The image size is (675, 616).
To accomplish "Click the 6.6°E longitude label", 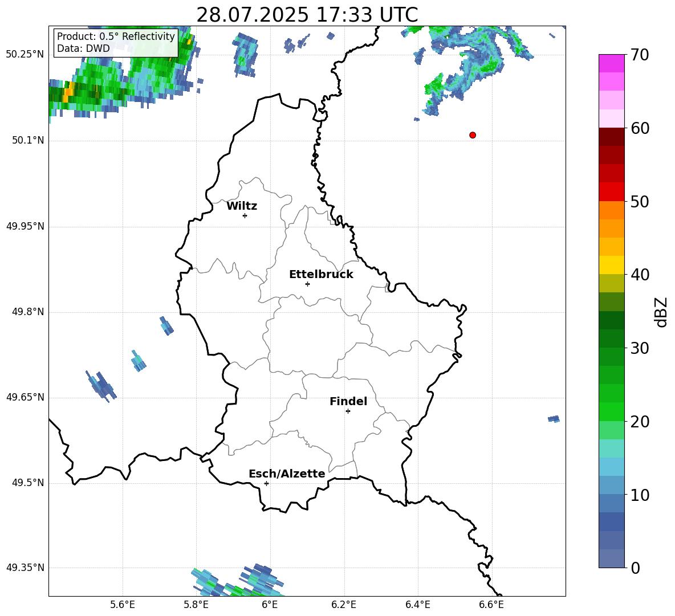I will 491,605.
